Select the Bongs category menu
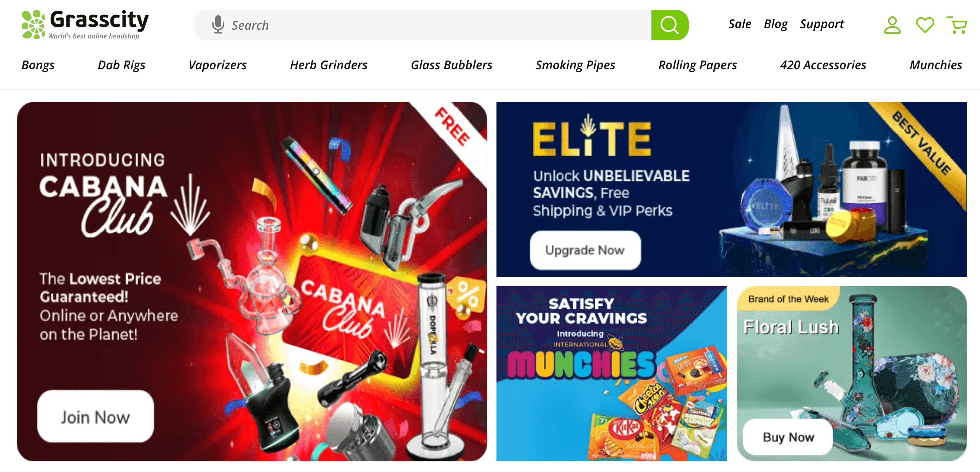This screenshot has height=472, width=980. click(38, 65)
